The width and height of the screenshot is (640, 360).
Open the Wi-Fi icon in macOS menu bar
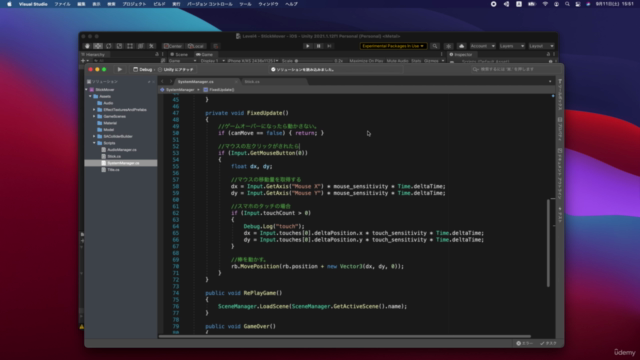[x=545, y=4]
